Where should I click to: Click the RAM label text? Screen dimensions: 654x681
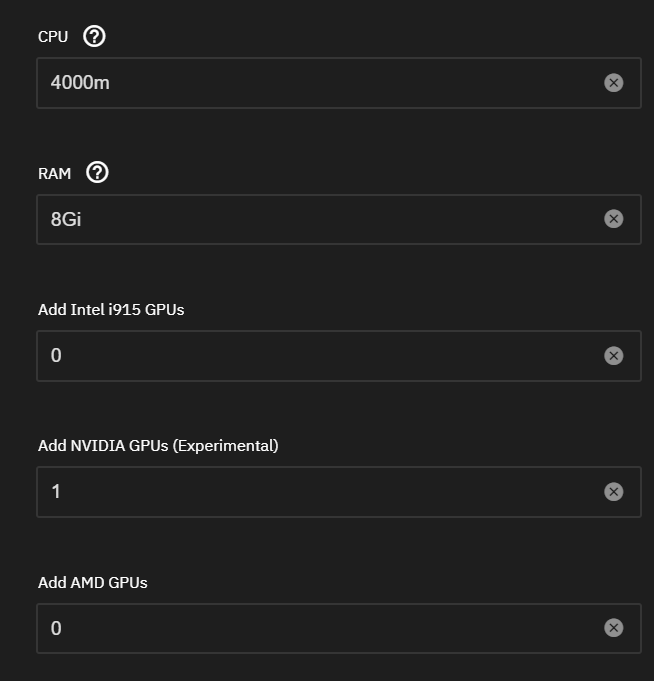55,174
